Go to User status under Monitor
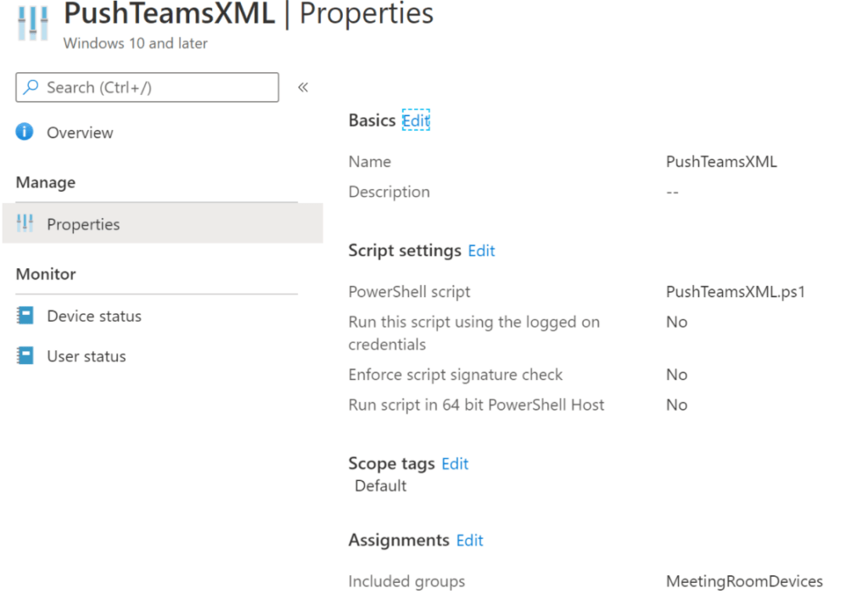The height and width of the screenshot is (605, 868). (87, 356)
